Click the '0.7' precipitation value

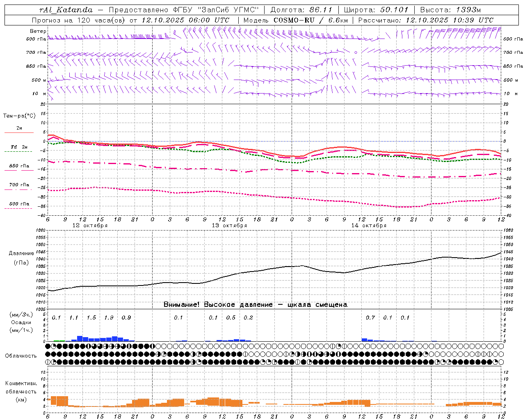pyautogui.click(x=370, y=318)
